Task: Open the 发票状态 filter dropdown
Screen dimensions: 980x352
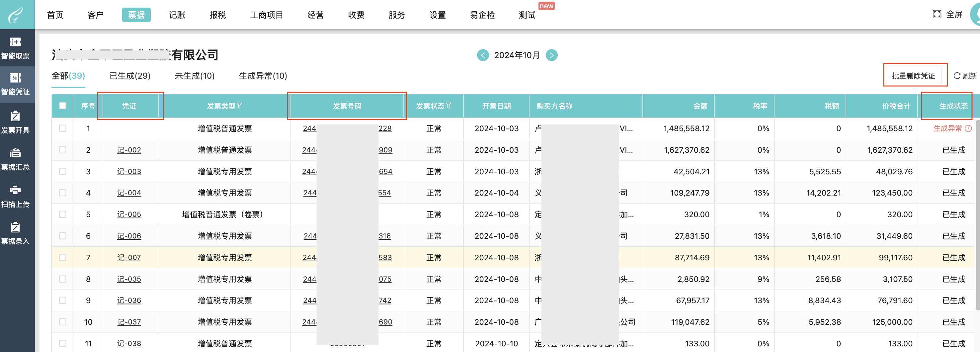Action: [449, 106]
